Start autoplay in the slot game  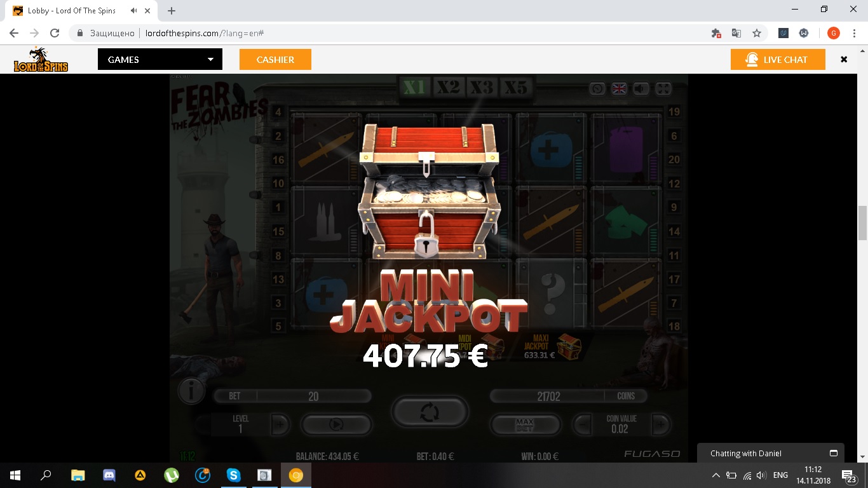click(336, 424)
